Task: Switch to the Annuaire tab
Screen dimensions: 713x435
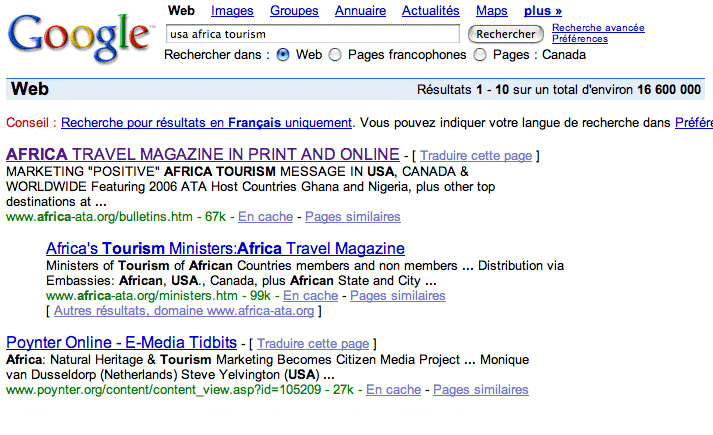Action: click(x=360, y=11)
